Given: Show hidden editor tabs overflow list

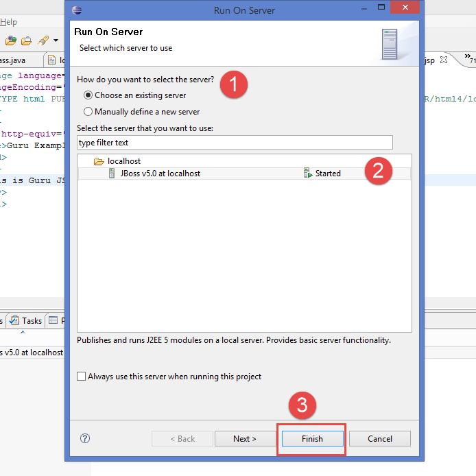Looking at the screenshot, I should click(x=471, y=60).
